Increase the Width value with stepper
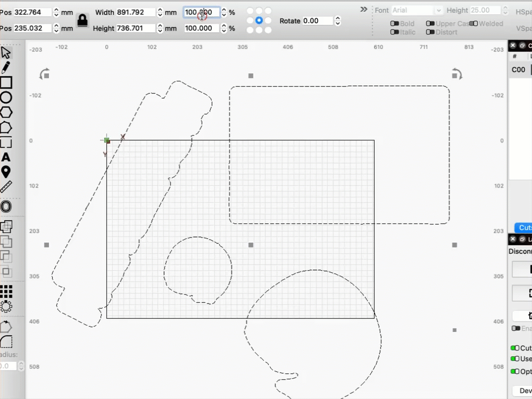532x399 pixels. (160, 10)
